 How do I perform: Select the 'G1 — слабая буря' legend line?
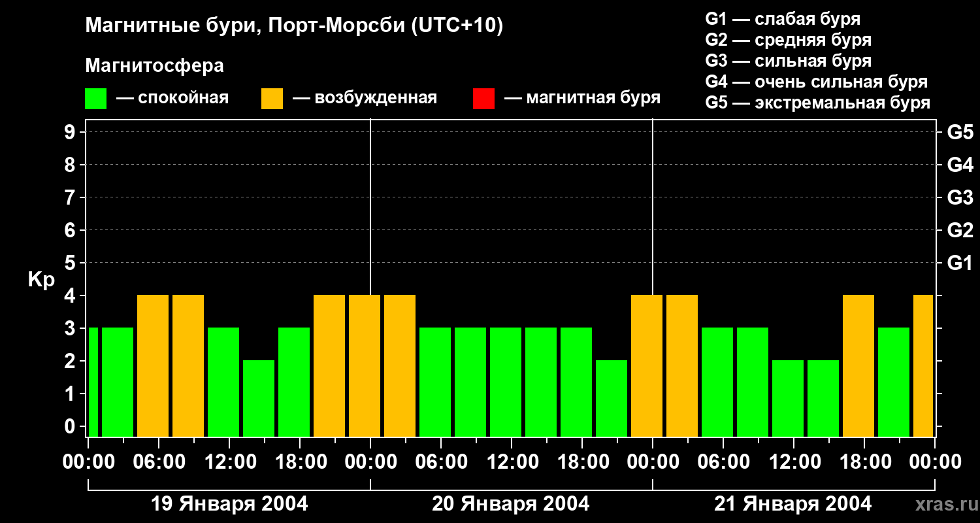(x=783, y=19)
